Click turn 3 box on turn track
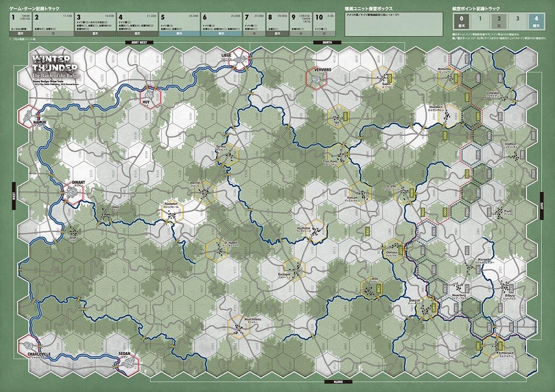The height and width of the screenshot is (392, 555). pyautogui.click(x=95, y=24)
